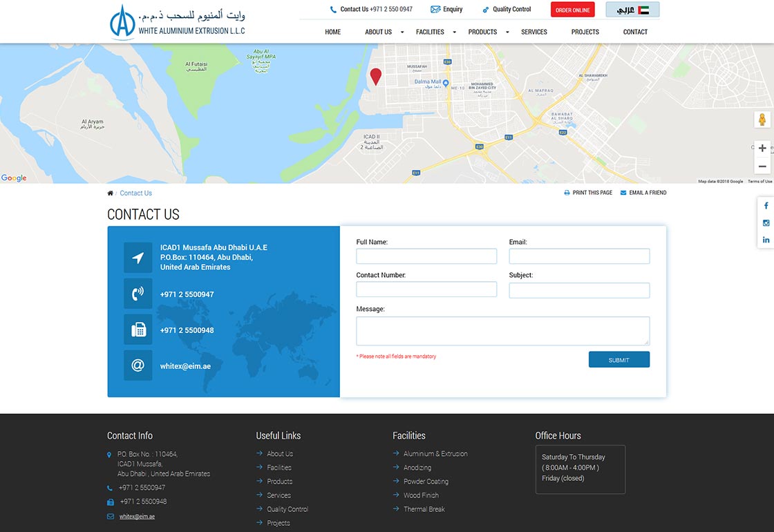Focus the Full Name input field

(426, 256)
